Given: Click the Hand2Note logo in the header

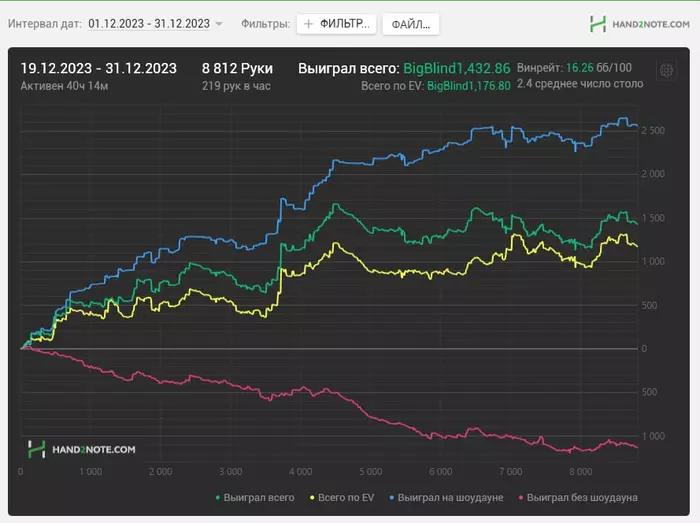Looking at the screenshot, I should [639, 23].
